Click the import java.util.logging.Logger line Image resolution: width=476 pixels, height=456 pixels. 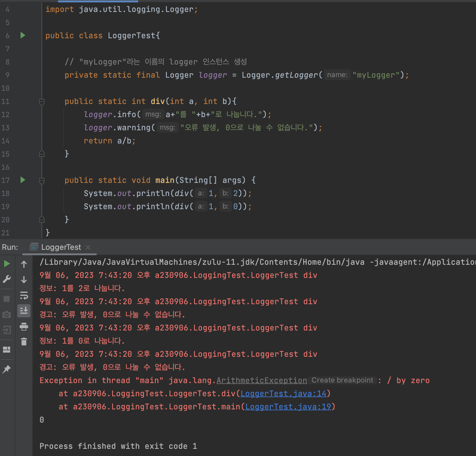click(121, 9)
